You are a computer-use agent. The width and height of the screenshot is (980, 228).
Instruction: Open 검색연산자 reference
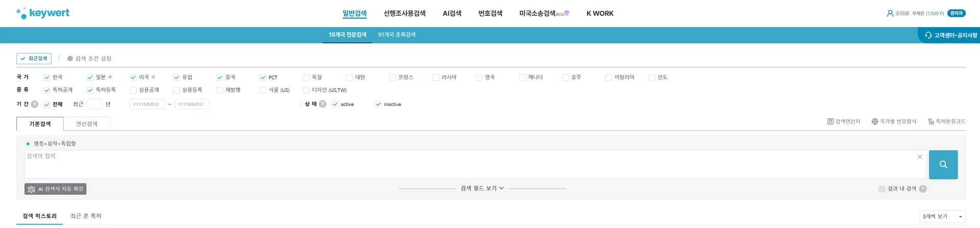(x=844, y=121)
